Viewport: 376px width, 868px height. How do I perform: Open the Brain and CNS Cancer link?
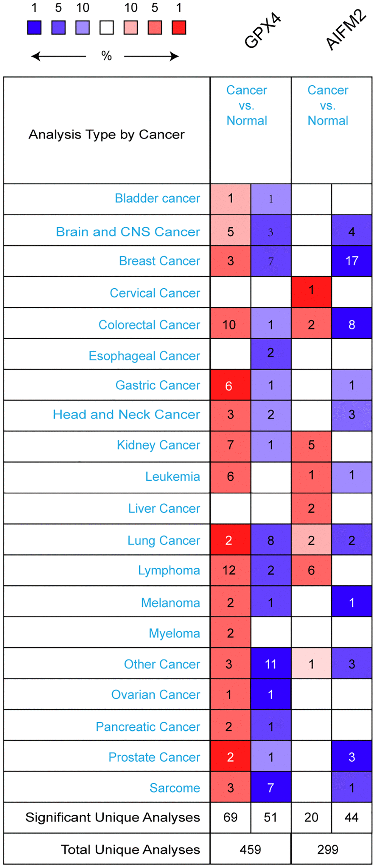click(x=128, y=232)
